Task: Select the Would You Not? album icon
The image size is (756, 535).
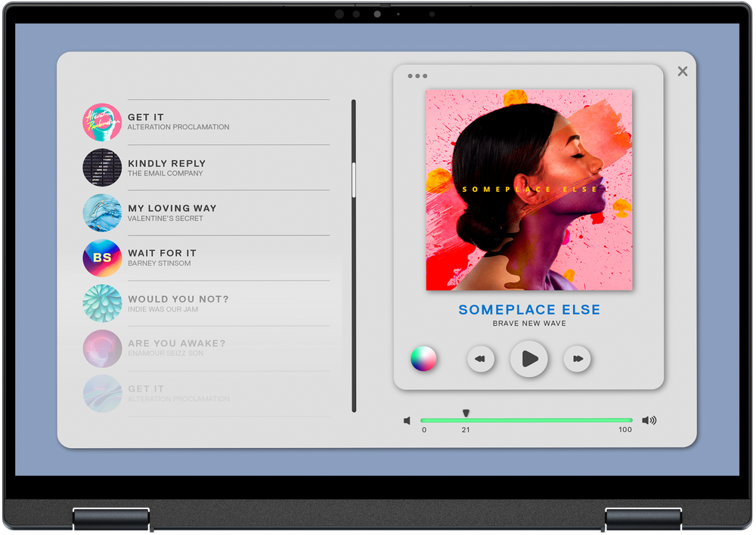Action: click(x=102, y=304)
